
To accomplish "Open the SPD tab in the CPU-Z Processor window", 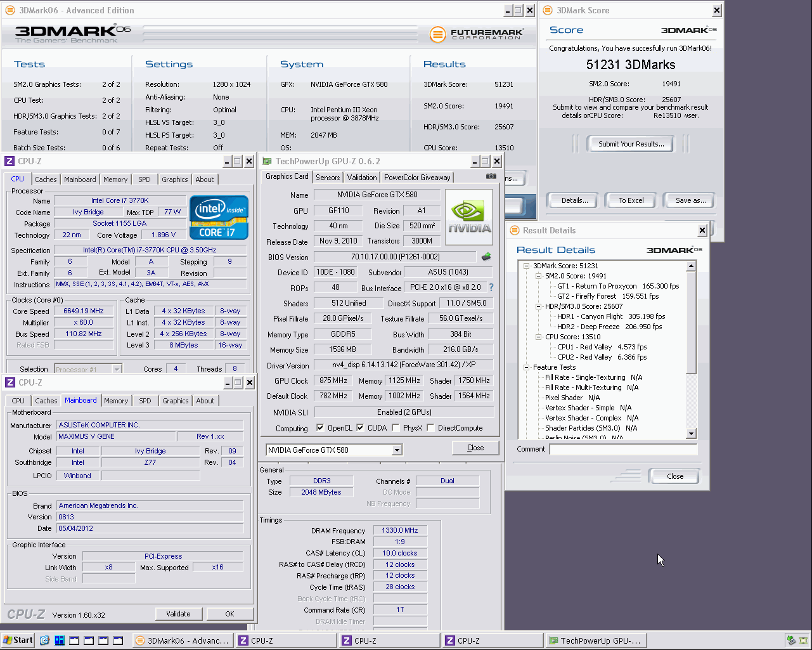I will [145, 179].
